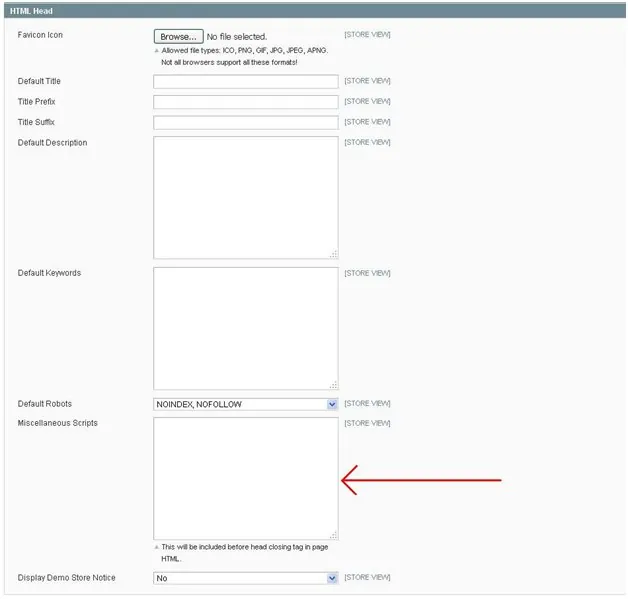
Task: Click into the Title Prefix field
Action: click(x=246, y=102)
